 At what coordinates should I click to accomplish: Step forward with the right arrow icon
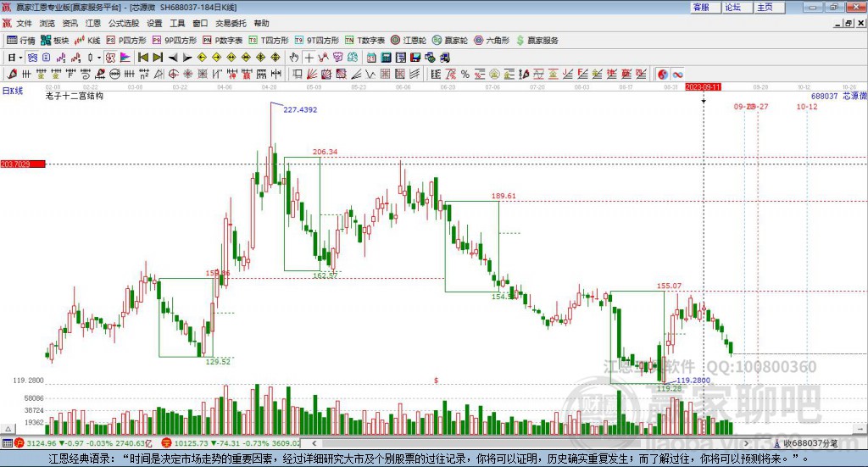187,58
